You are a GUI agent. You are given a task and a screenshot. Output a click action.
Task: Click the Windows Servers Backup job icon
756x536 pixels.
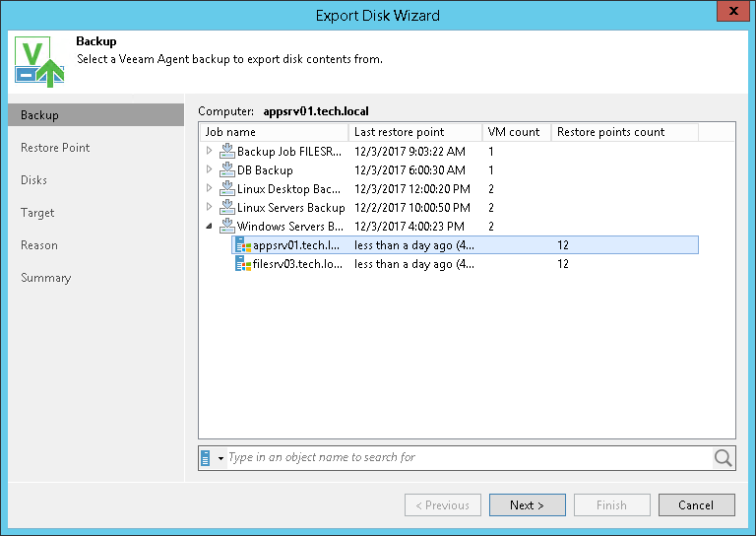click(x=227, y=227)
